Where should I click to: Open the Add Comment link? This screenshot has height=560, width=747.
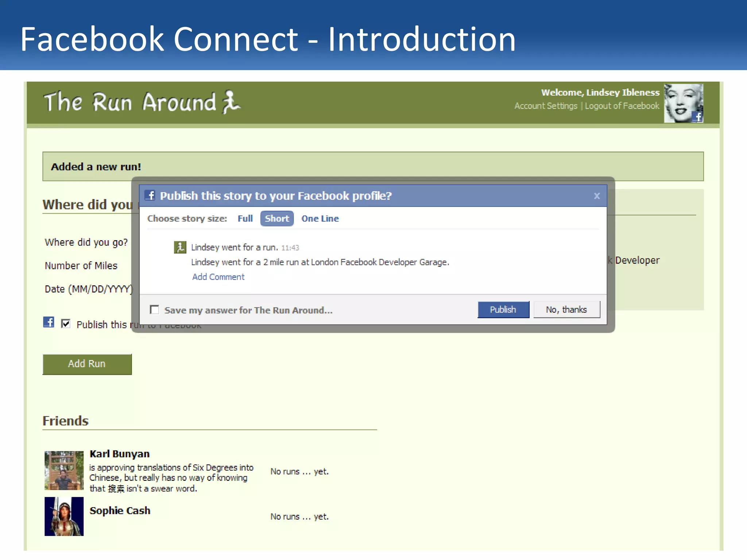218,277
